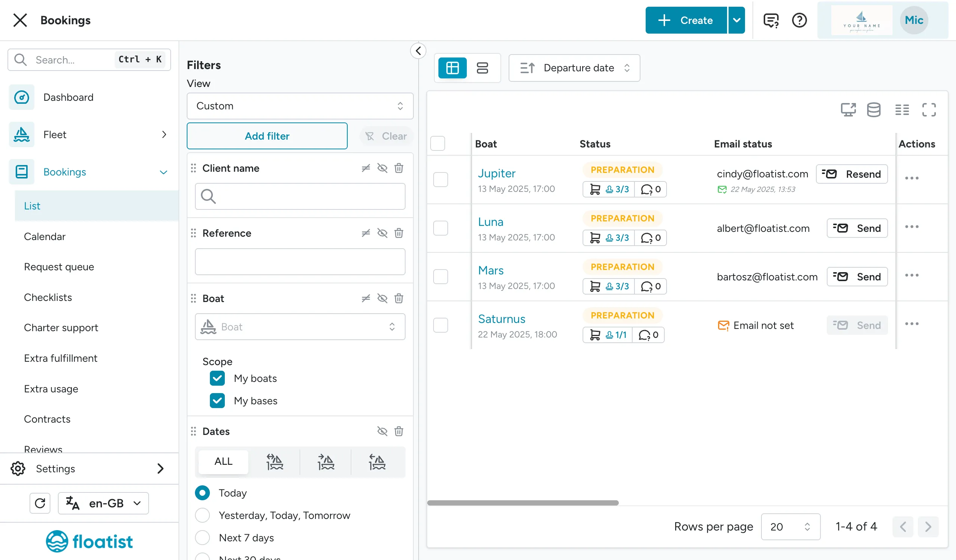
Task: Open the help question mark icon
Action: pos(799,20)
